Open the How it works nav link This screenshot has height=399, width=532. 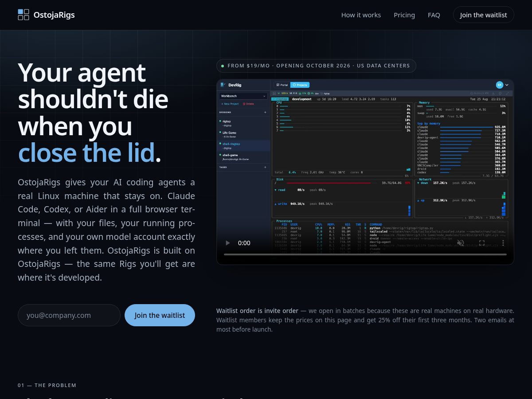361,15
